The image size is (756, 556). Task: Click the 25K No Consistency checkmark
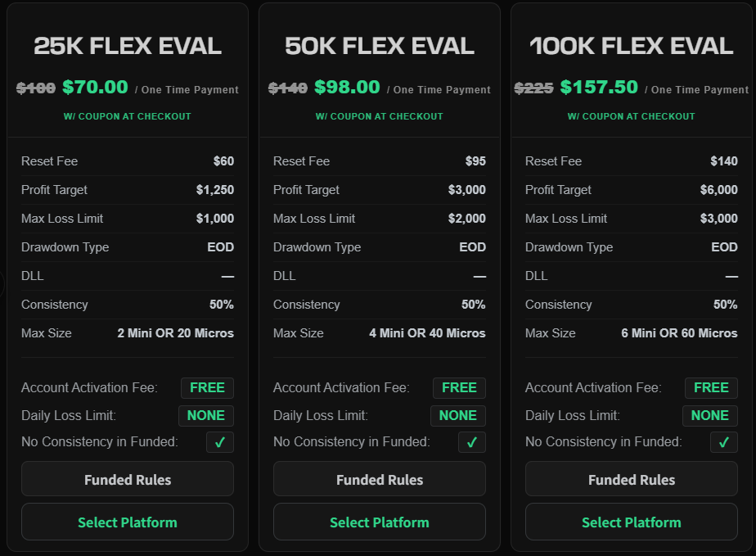pyautogui.click(x=220, y=442)
